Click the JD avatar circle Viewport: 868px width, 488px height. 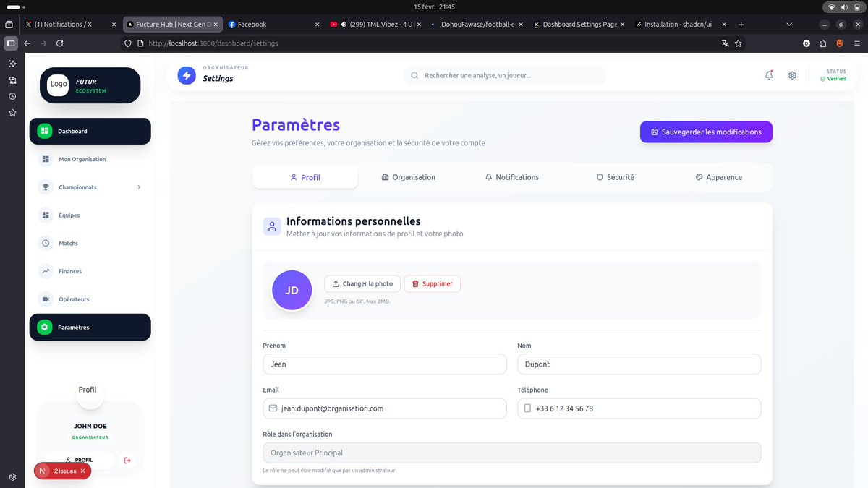[292, 290]
